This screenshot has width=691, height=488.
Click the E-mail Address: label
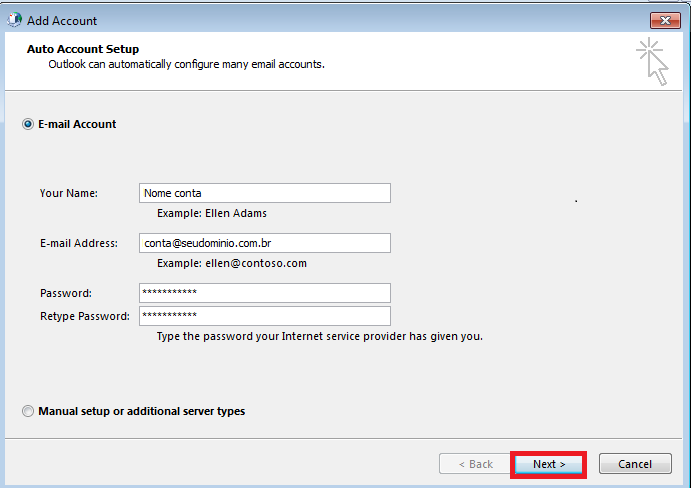coord(79,243)
